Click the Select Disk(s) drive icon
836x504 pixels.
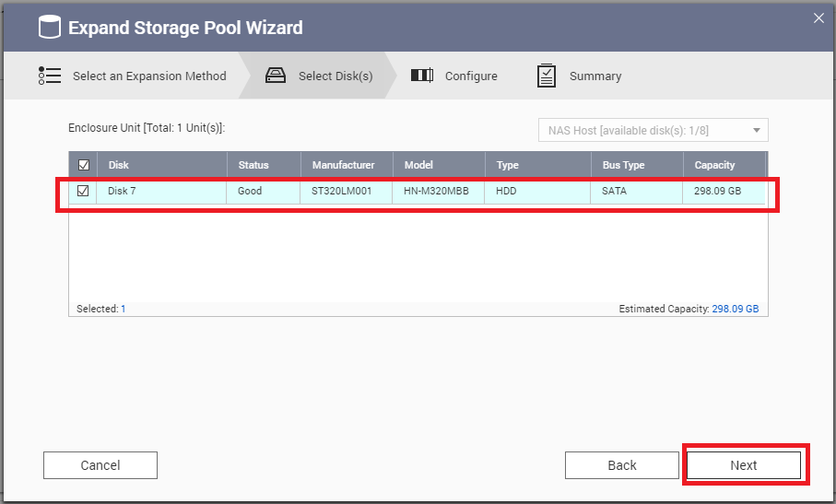point(276,76)
